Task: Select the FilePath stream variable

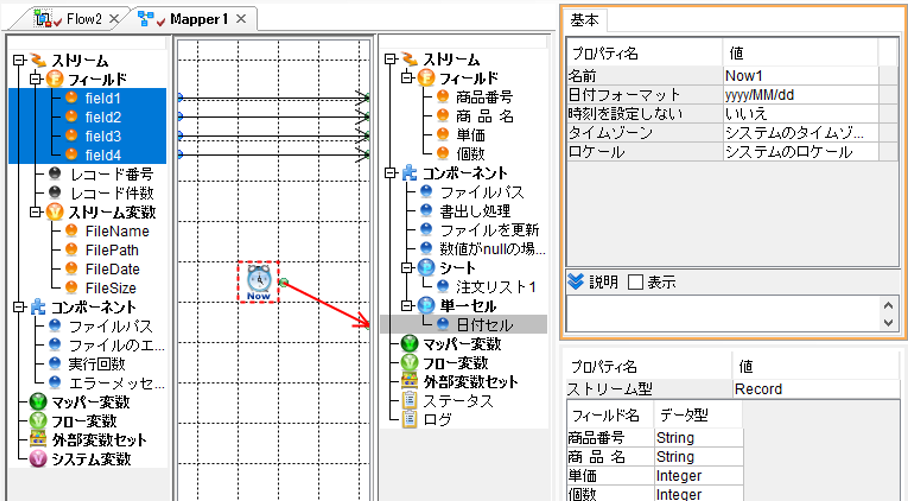Action: 112,250
